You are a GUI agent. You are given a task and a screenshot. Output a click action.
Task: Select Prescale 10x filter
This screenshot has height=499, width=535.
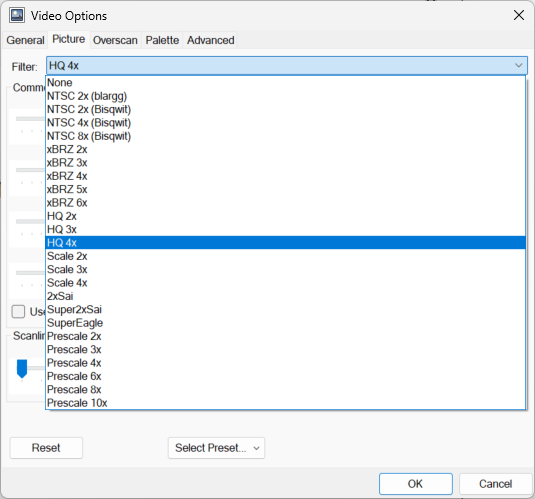(285, 403)
